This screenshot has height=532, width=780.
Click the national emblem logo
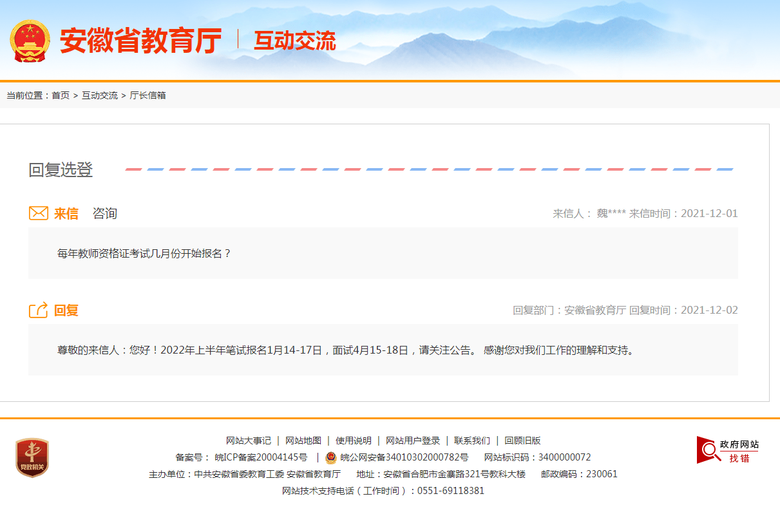click(30, 41)
